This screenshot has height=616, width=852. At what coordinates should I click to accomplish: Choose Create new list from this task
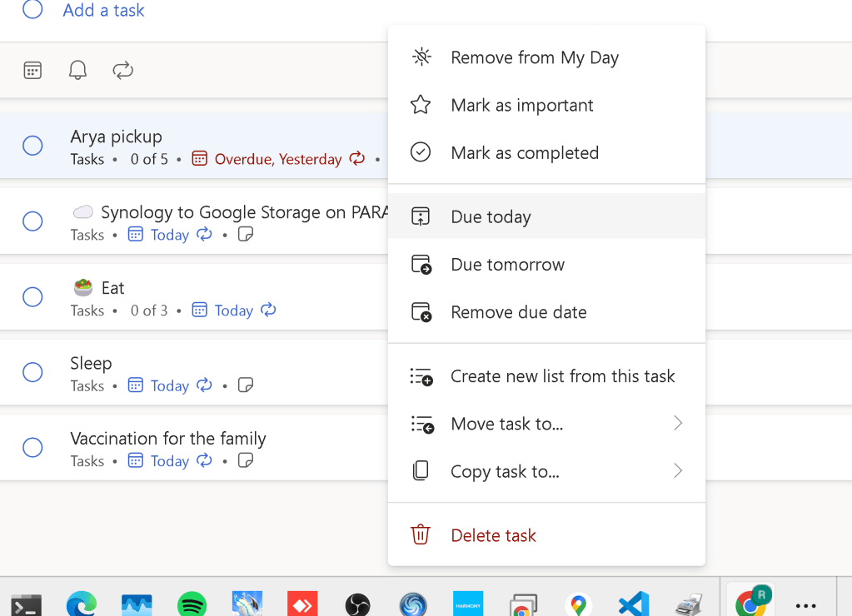(x=546, y=376)
